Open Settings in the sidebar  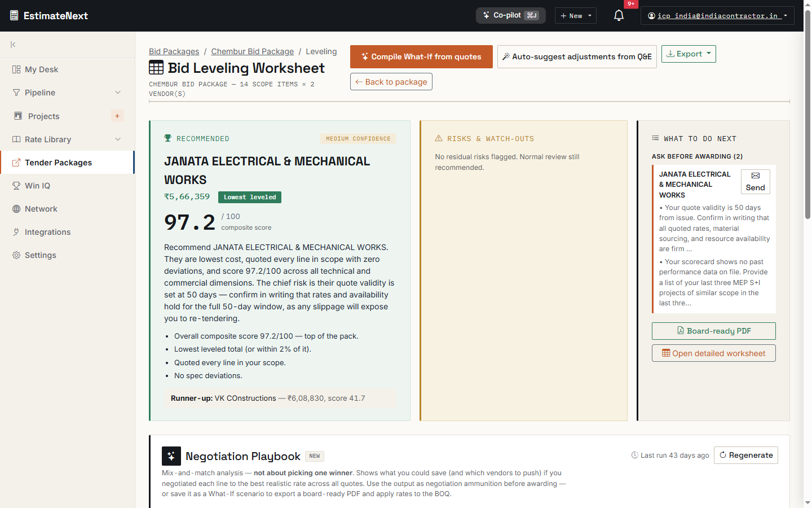click(x=68, y=255)
